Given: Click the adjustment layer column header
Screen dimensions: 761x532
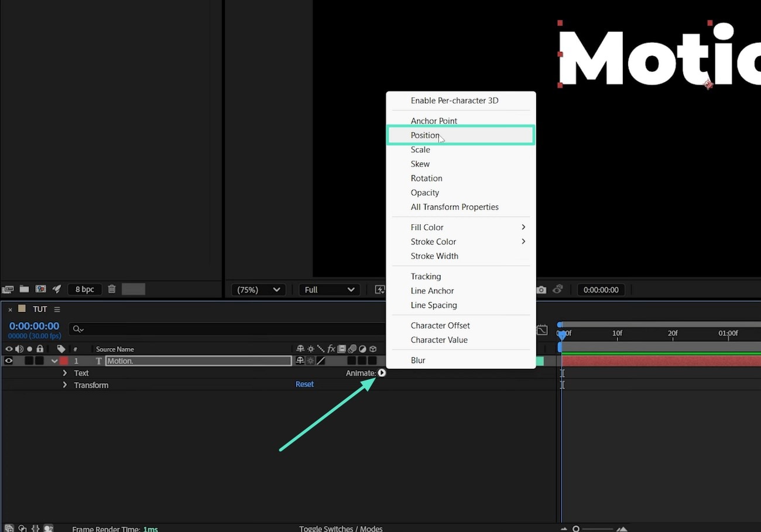Looking at the screenshot, I should (x=362, y=349).
